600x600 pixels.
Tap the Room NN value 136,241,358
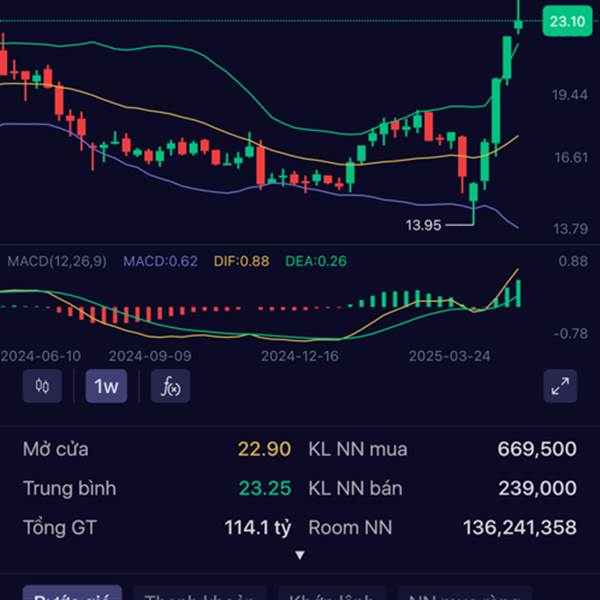520,528
